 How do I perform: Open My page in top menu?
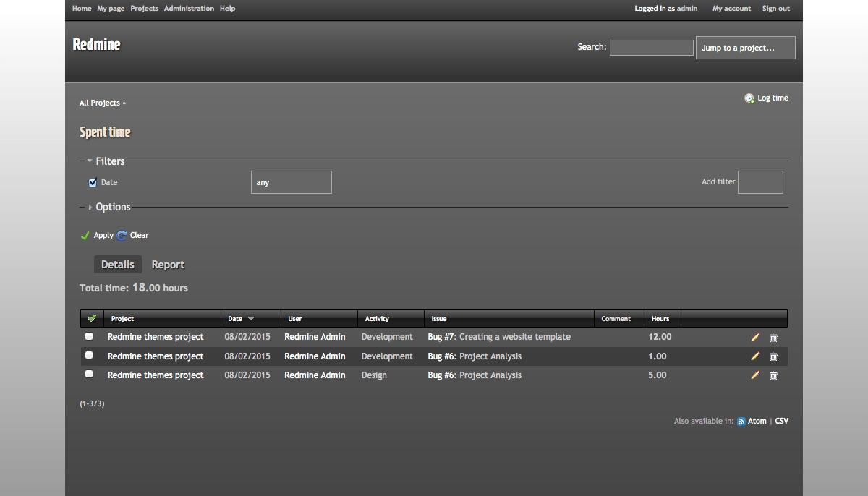click(111, 9)
